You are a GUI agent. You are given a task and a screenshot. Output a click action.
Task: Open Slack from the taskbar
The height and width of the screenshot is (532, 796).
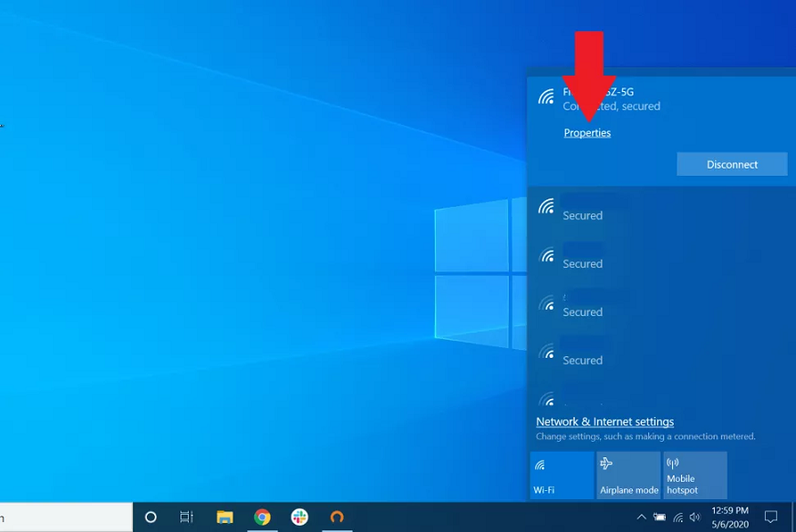300,517
